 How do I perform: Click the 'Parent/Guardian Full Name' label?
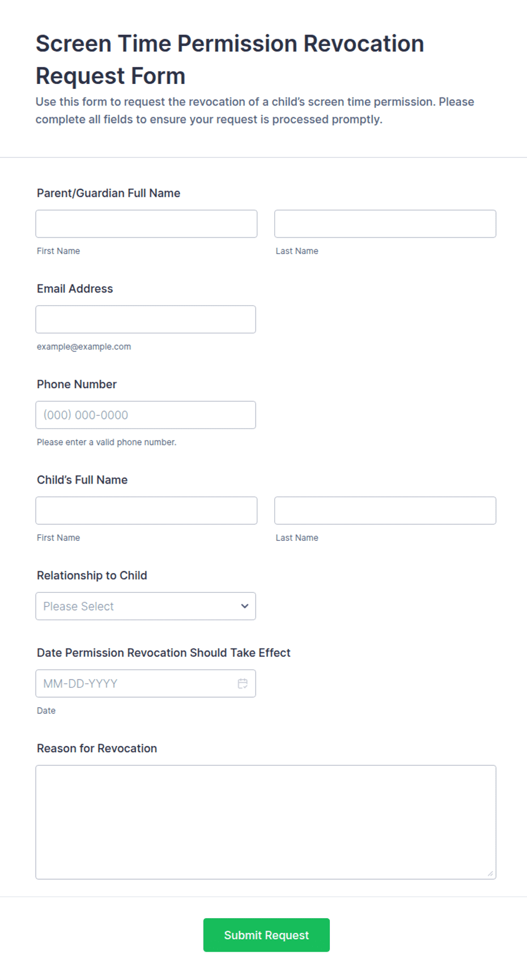click(x=109, y=193)
